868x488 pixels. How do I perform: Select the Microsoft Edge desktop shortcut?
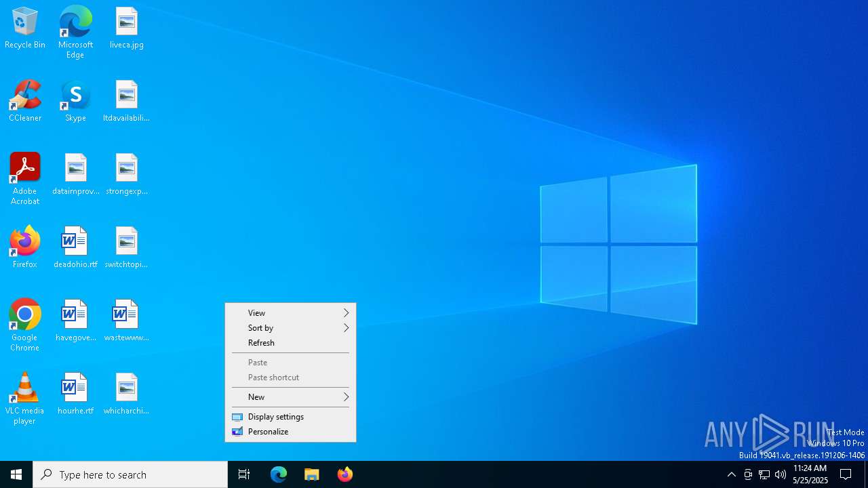[75, 33]
